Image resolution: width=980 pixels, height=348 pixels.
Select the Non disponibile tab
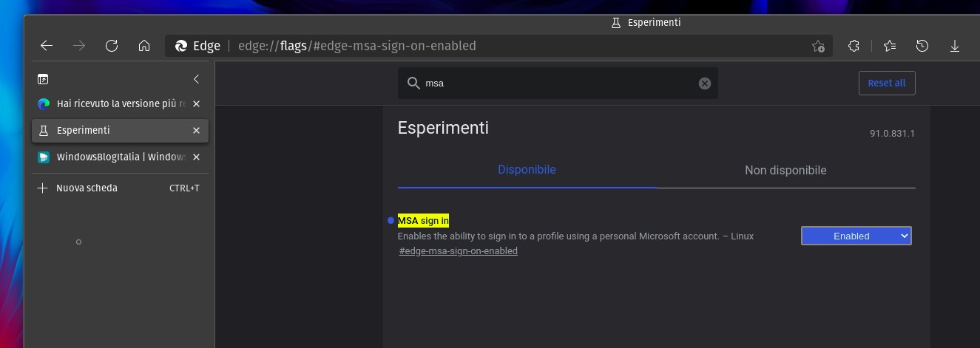click(785, 171)
